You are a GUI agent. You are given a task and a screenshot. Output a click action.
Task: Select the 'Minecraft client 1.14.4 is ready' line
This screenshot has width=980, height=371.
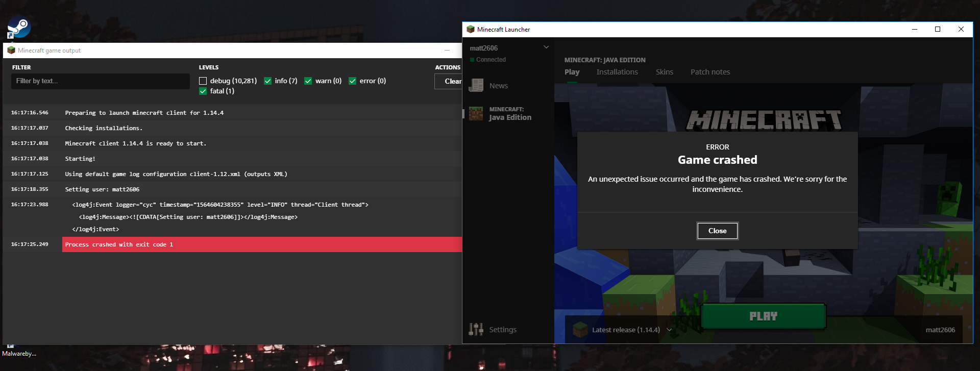pyautogui.click(x=136, y=143)
